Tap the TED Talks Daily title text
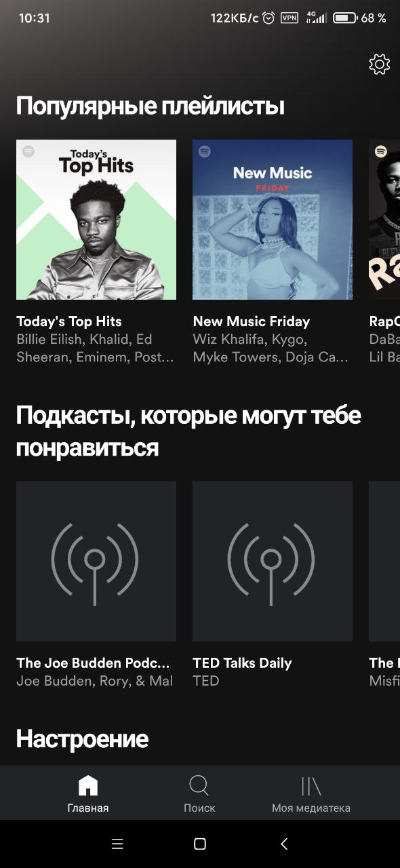Screen dimensions: 400x868 242,663
